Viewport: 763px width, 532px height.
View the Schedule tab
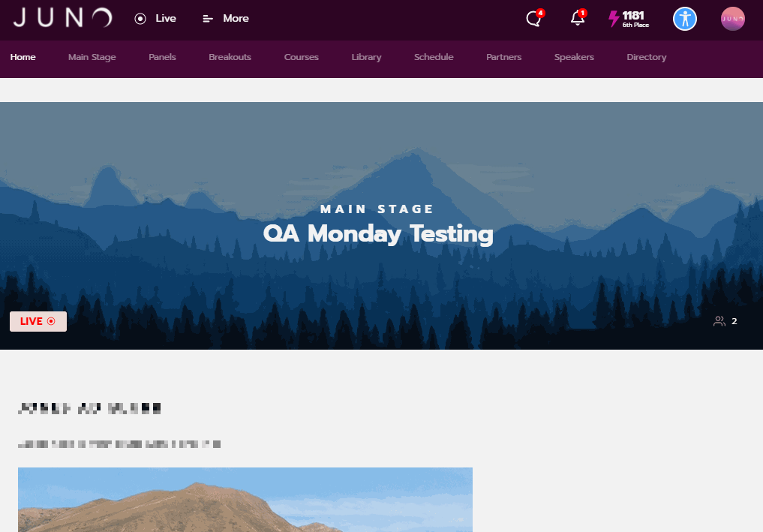[434, 57]
